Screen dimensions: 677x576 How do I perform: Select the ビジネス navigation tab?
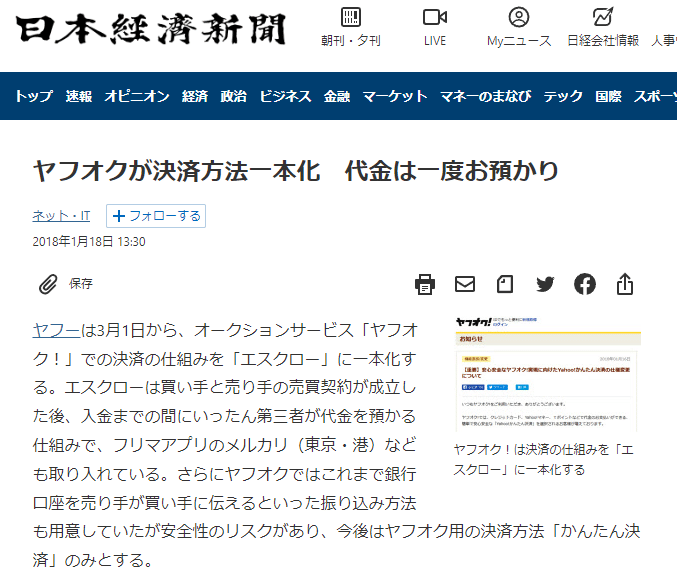[x=285, y=96]
